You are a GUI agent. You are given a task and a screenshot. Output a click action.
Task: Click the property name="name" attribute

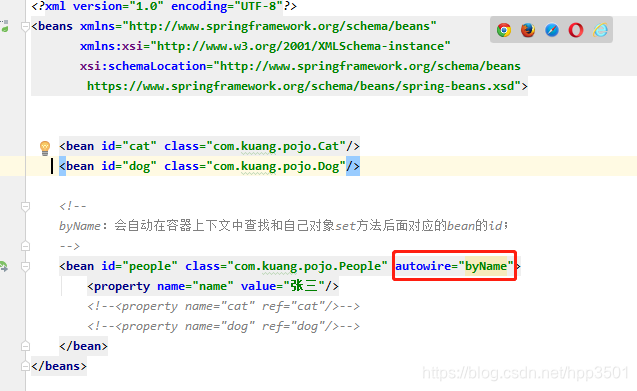click(195, 286)
